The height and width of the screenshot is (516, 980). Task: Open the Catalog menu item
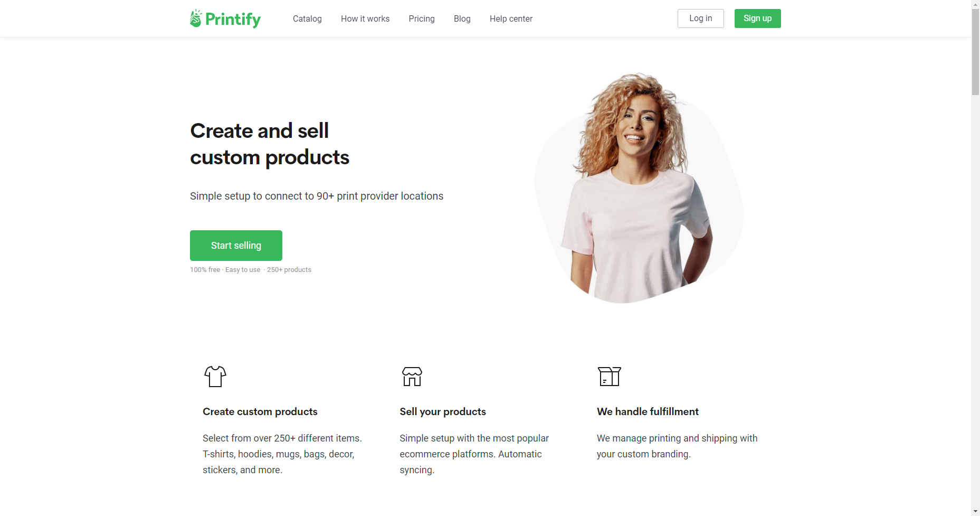(x=307, y=18)
